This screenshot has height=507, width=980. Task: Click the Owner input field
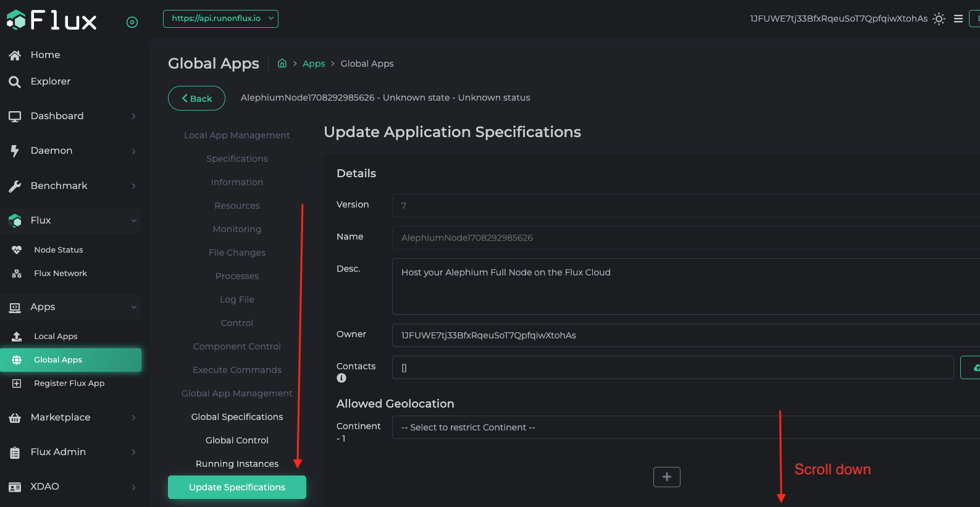click(x=685, y=335)
